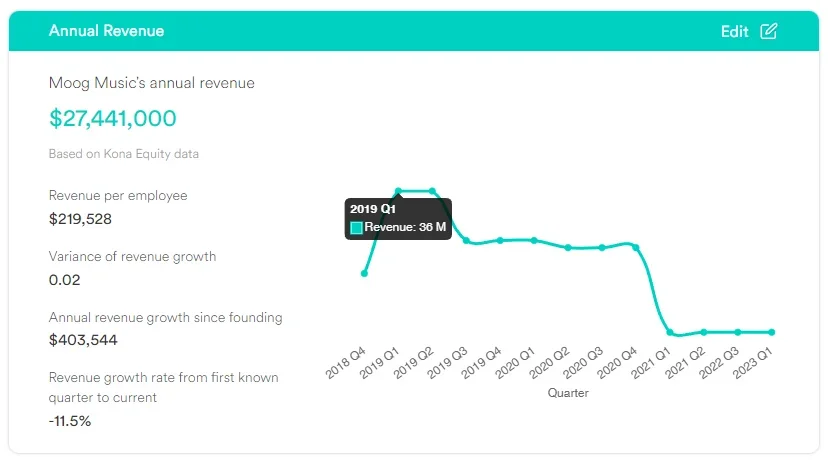This screenshot has height=462, width=828.
Task: Click the 2019 Q1 tooltip box
Action: [398, 218]
